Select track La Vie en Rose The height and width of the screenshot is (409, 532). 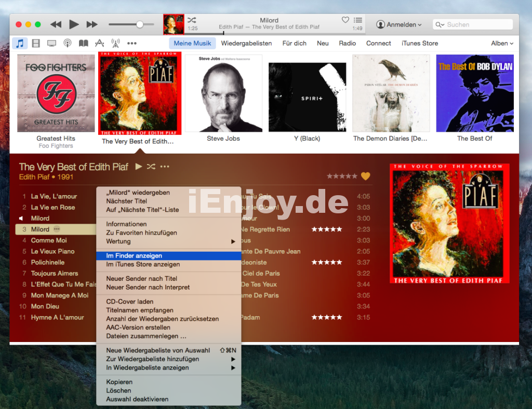click(x=53, y=207)
